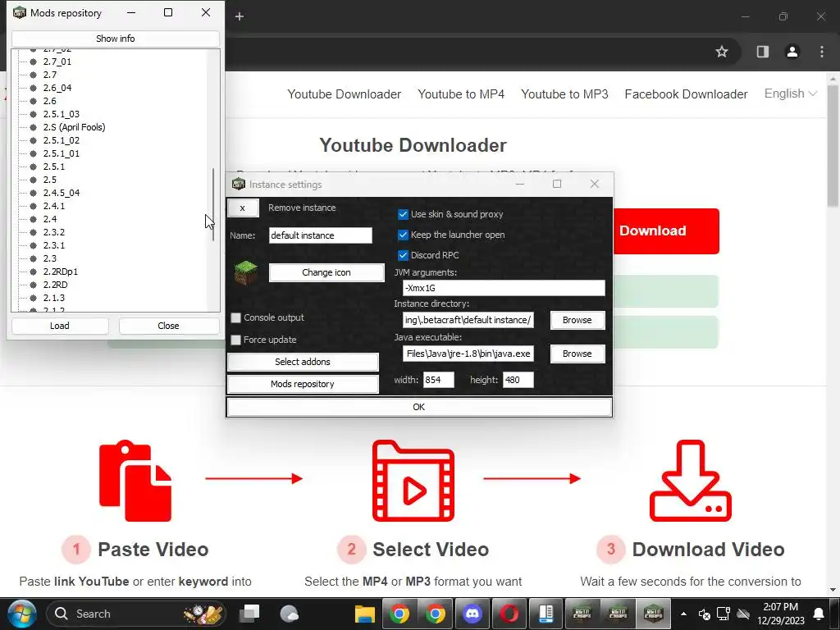Enable the Force update checkbox
The image size is (840, 630).
click(x=235, y=340)
